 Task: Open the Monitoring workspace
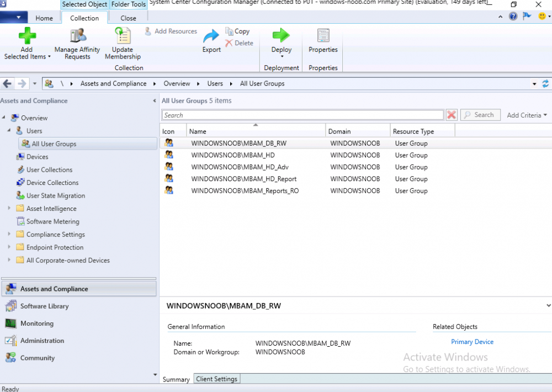click(79, 324)
